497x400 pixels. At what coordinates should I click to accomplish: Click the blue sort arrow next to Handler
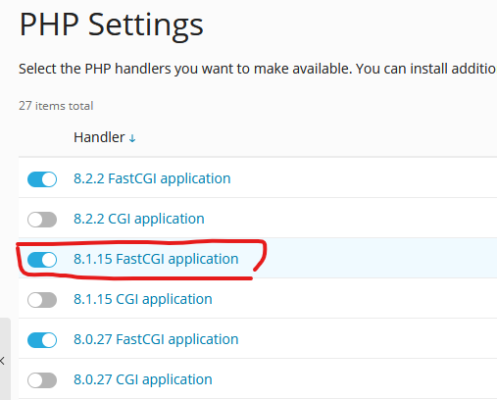(132, 138)
